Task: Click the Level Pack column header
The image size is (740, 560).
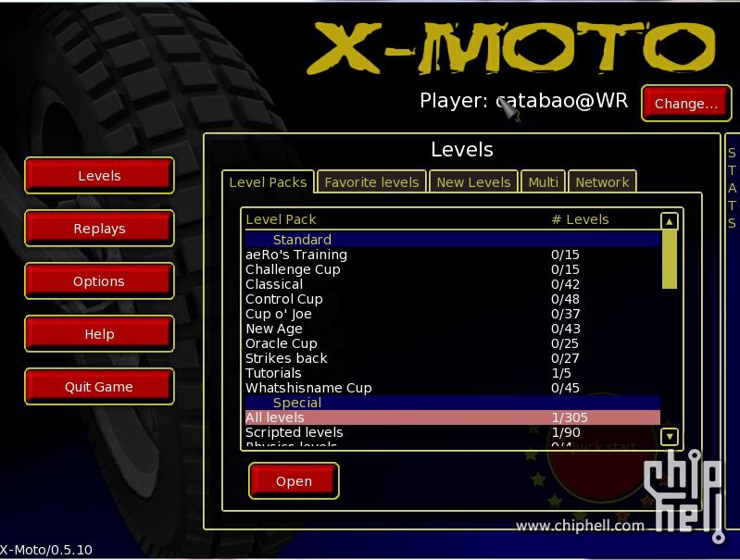Action: (281, 219)
